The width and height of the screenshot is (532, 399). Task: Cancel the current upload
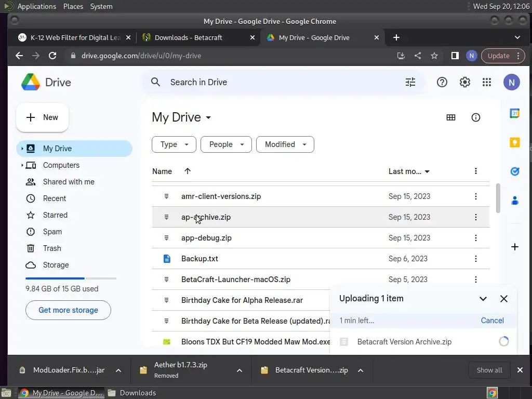pos(492,321)
